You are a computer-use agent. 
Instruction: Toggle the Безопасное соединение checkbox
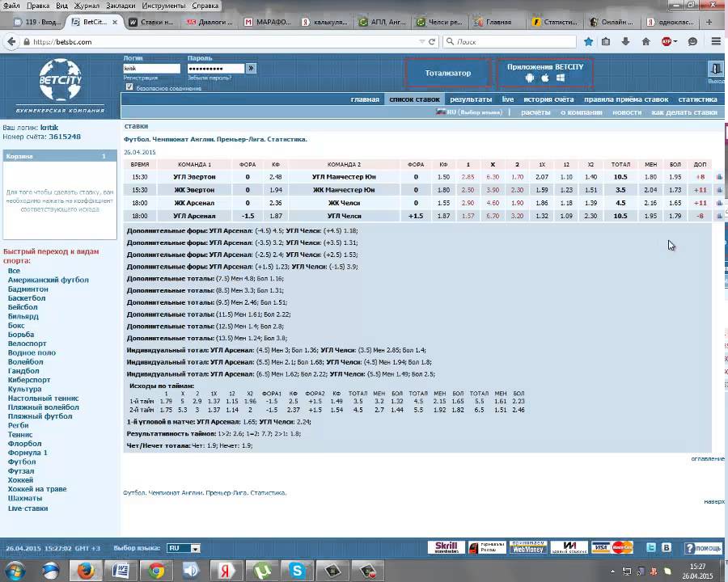coord(129,86)
